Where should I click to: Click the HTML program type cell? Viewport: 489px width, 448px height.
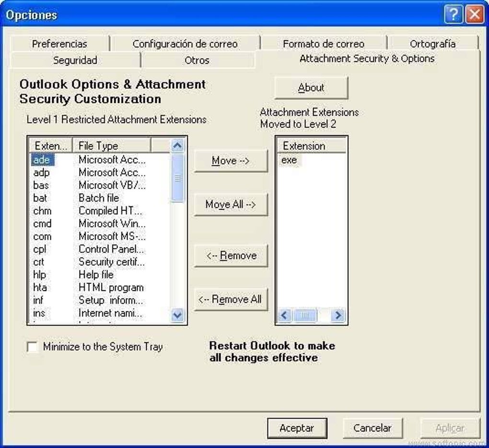click(111, 288)
